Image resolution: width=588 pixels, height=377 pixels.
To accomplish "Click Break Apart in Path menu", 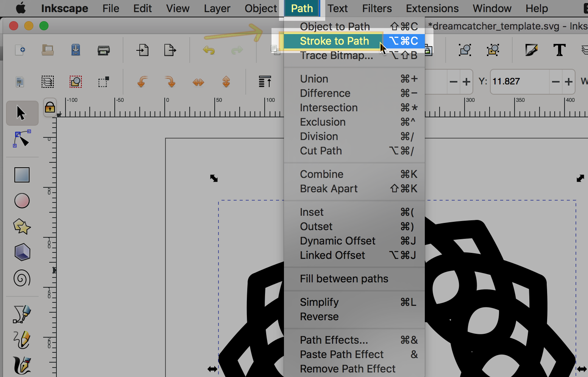I will [329, 188].
